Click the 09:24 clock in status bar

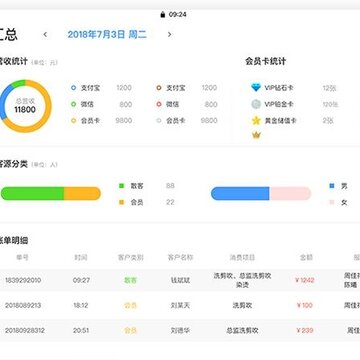pos(177,14)
